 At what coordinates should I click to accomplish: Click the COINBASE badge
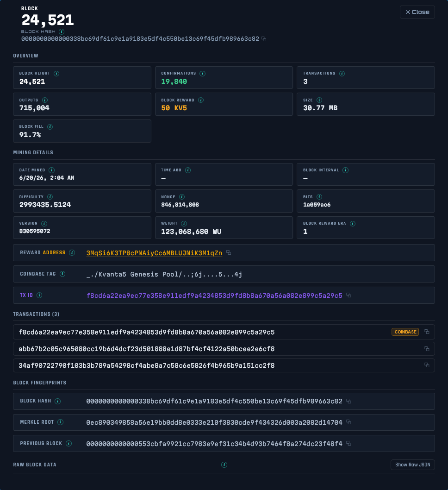(x=405, y=332)
